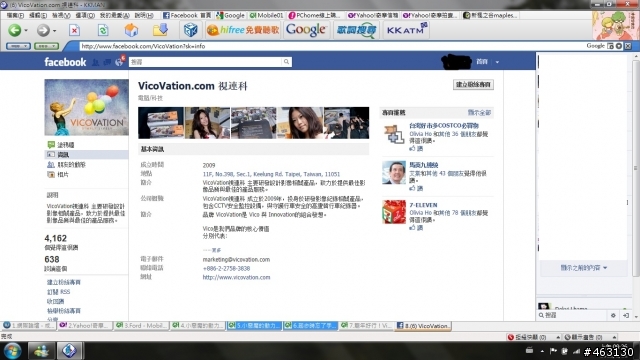Click the green Back arrow button
Viewport: 640px width, 360px height.
click(x=15, y=30)
